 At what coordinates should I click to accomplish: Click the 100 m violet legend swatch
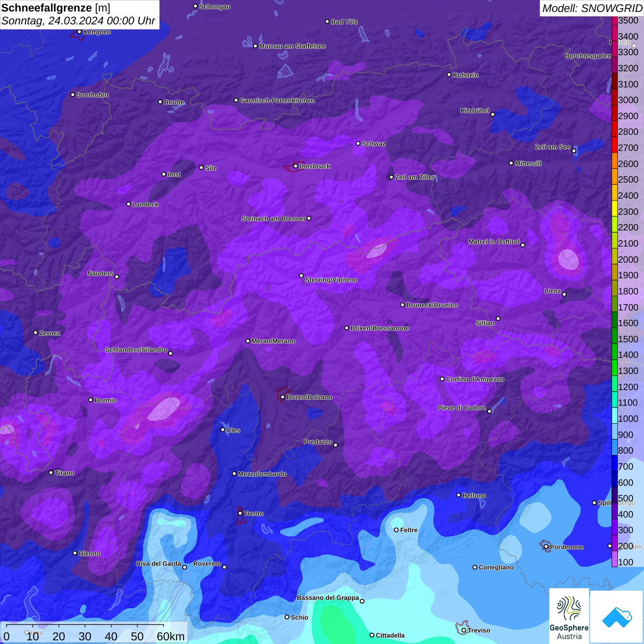point(615,559)
